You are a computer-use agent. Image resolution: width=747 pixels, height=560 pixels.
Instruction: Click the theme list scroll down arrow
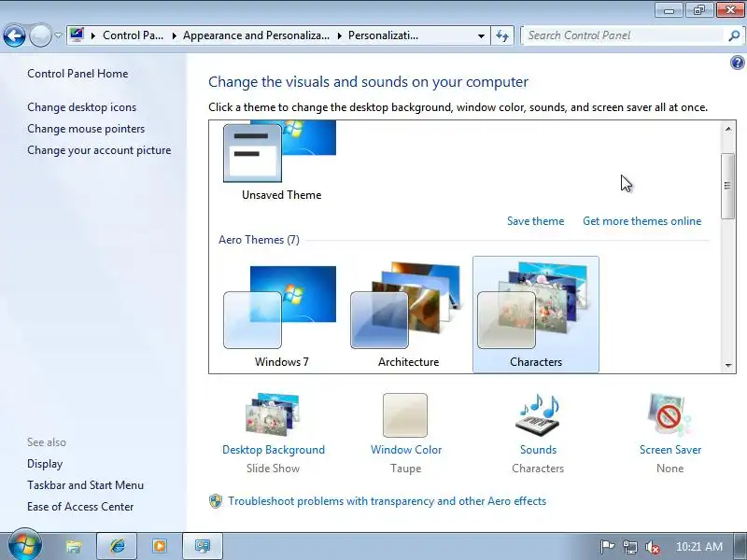728,365
